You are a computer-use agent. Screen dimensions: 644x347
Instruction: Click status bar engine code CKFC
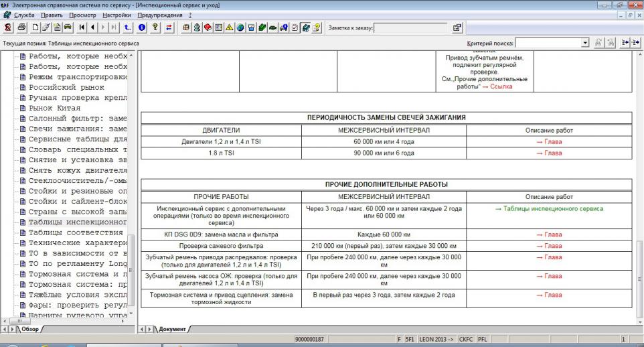(466, 339)
